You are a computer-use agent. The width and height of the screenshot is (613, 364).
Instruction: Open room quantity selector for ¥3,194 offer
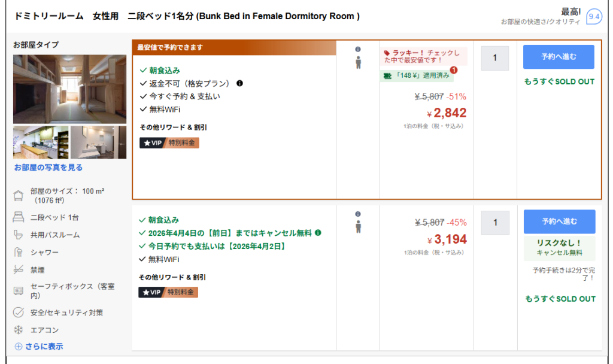495,223
